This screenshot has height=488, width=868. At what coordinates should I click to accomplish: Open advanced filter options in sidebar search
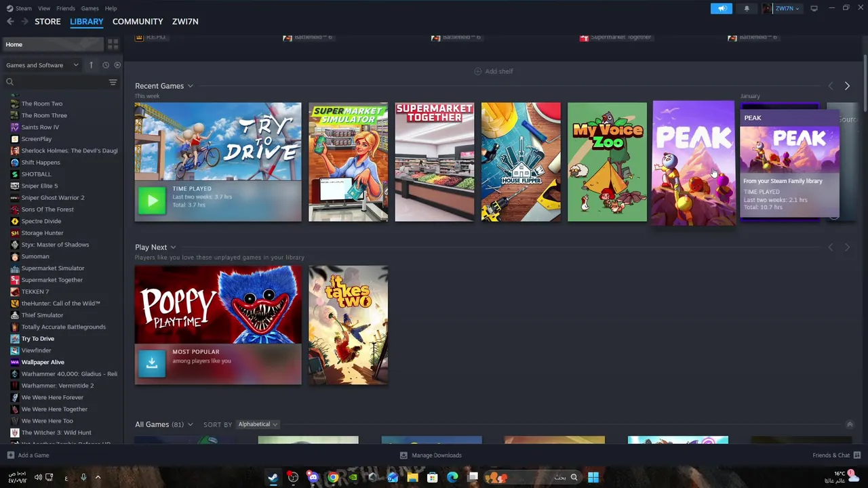pyautogui.click(x=113, y=82)
